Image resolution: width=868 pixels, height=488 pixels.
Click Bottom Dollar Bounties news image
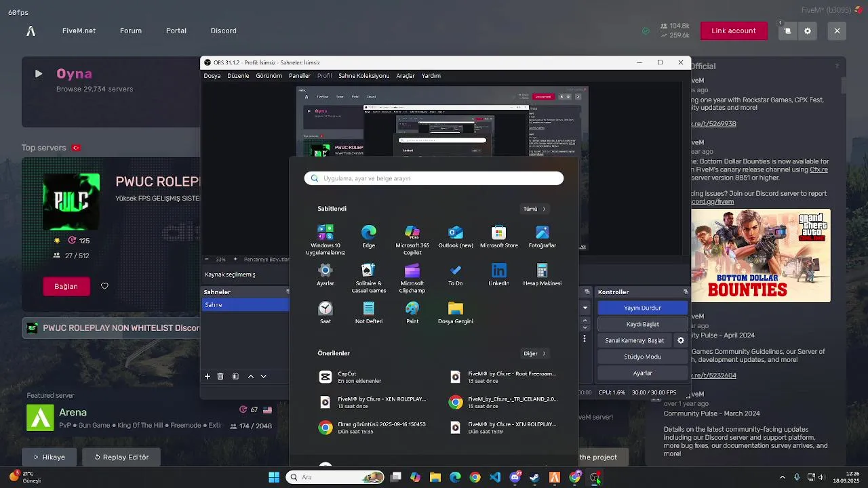pyautogui.click(x=761, y=255)
